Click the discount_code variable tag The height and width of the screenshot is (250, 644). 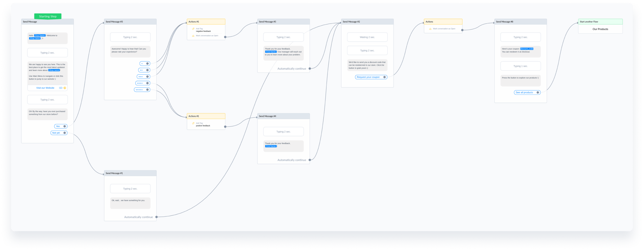(527, 49)
